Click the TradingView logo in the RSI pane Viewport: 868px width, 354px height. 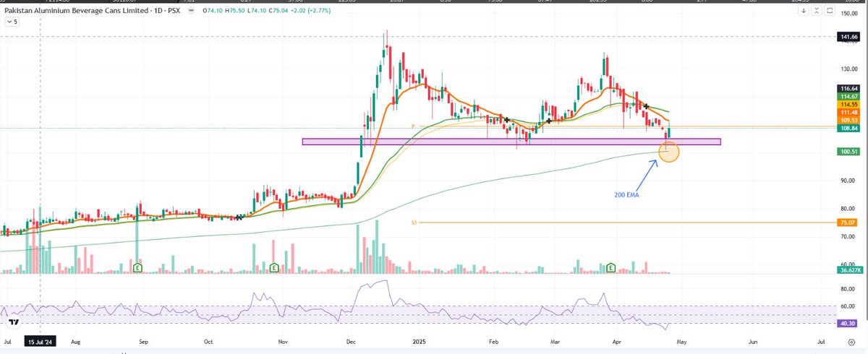coord(12,322)
